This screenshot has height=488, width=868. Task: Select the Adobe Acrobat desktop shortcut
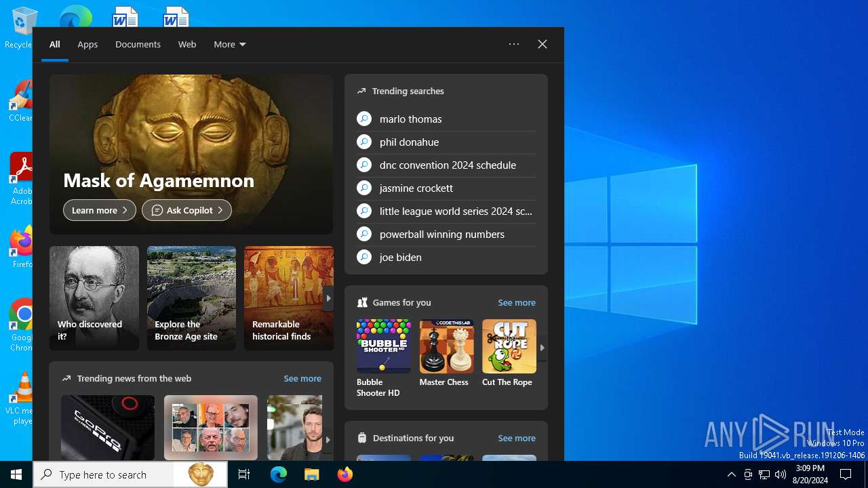[21, 178]
